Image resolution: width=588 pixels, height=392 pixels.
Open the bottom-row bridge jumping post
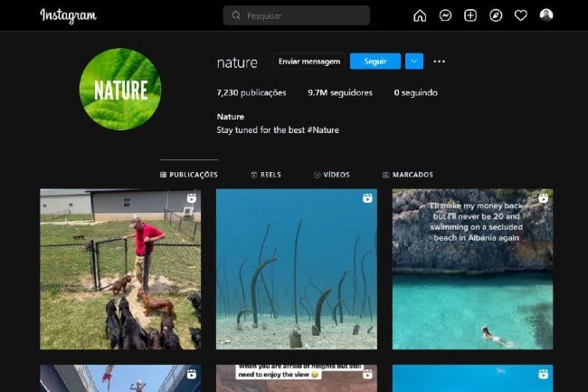[120, 378]
